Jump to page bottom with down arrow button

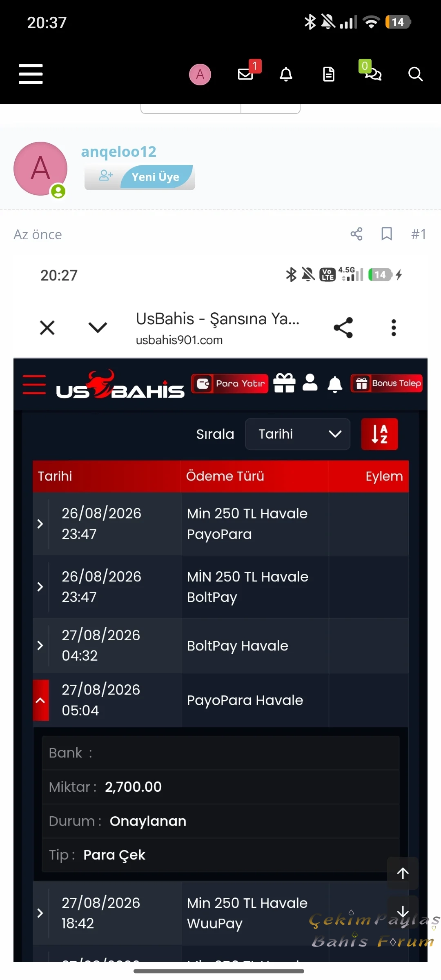(x=403, y=911)
